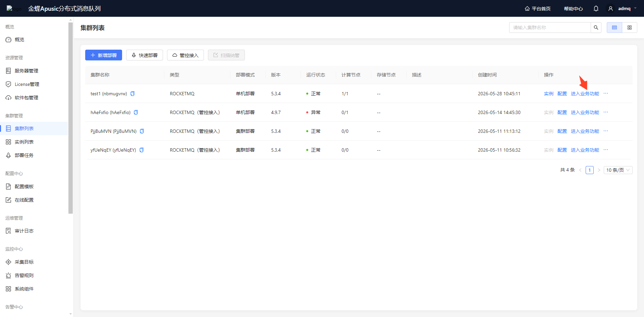Click the 扫描纳管 button
This screenshot has width=644, height=317.
tap(226, 55)
